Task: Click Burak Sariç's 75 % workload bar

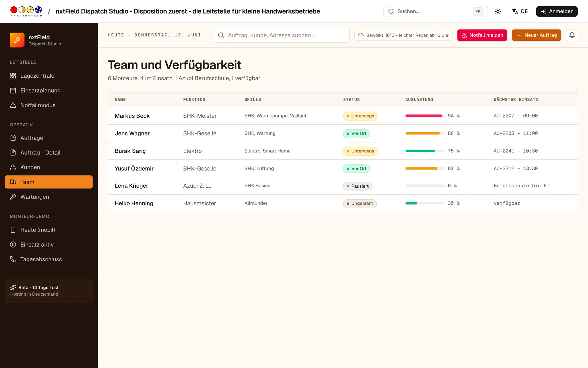Action: click(425, 151)
